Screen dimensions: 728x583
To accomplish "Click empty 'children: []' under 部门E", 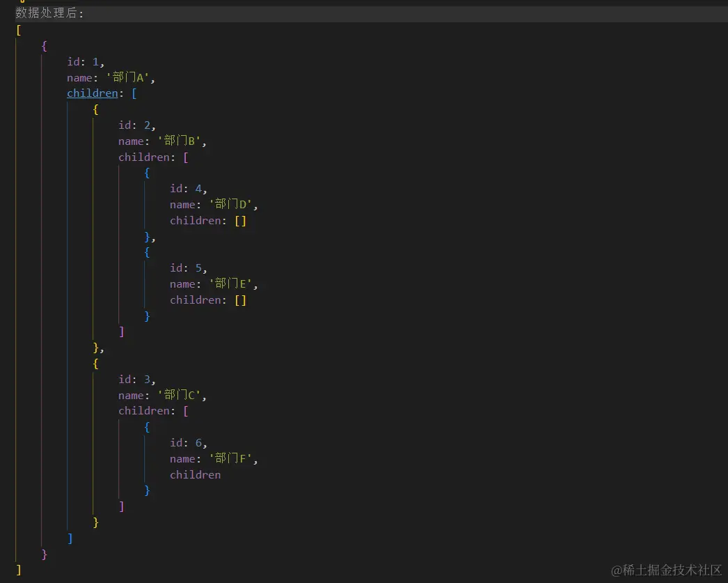I will [x=208, y=300].
